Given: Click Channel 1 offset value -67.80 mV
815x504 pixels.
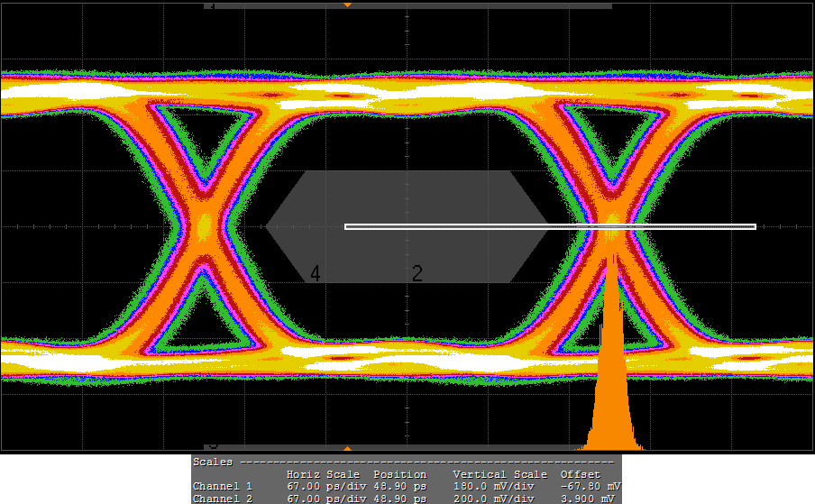Looking at the screenshot, I should [x=588, y=486].
